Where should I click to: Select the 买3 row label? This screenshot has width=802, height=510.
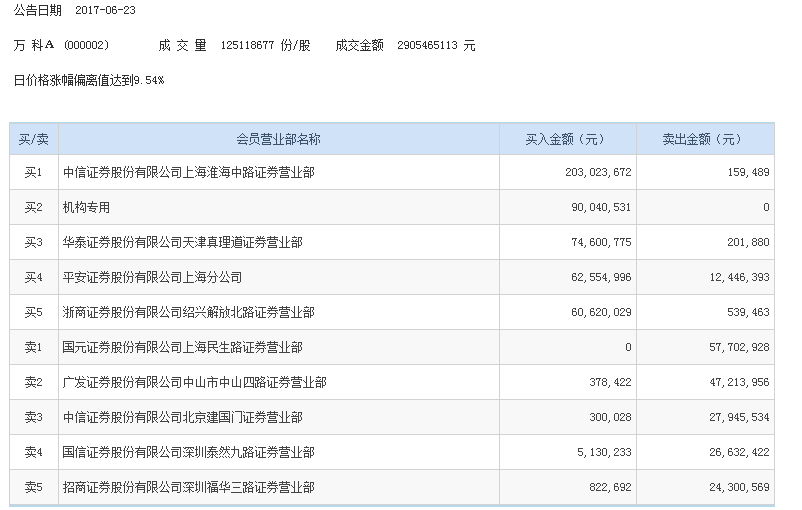point(34,242)
